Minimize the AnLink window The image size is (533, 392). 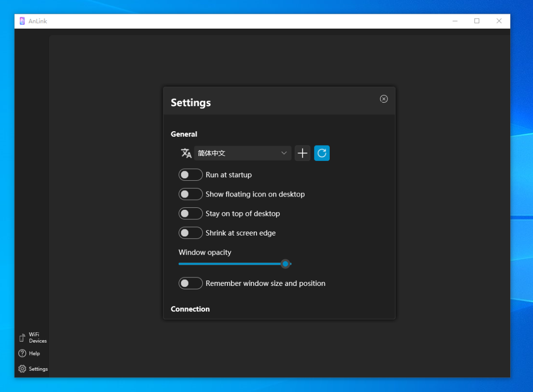[x=455, y=21]
